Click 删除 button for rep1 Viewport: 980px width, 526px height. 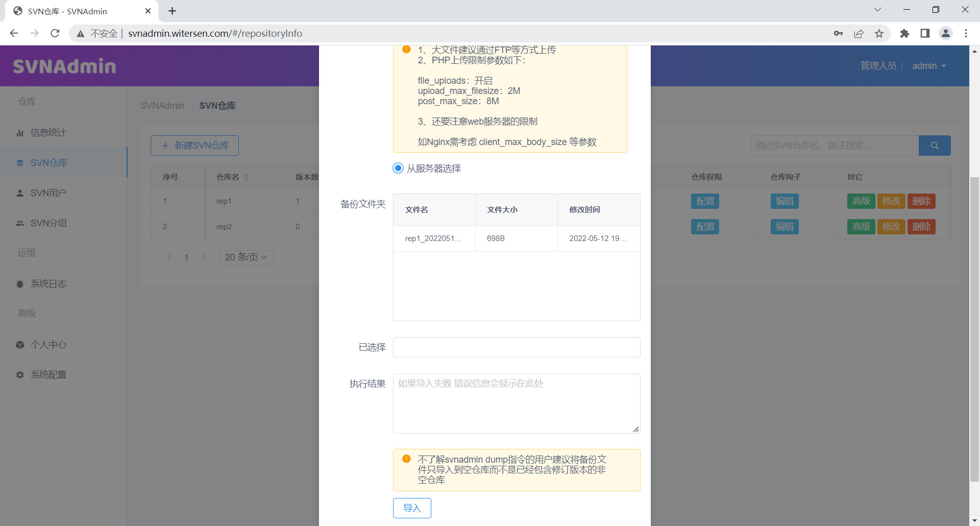921,201
